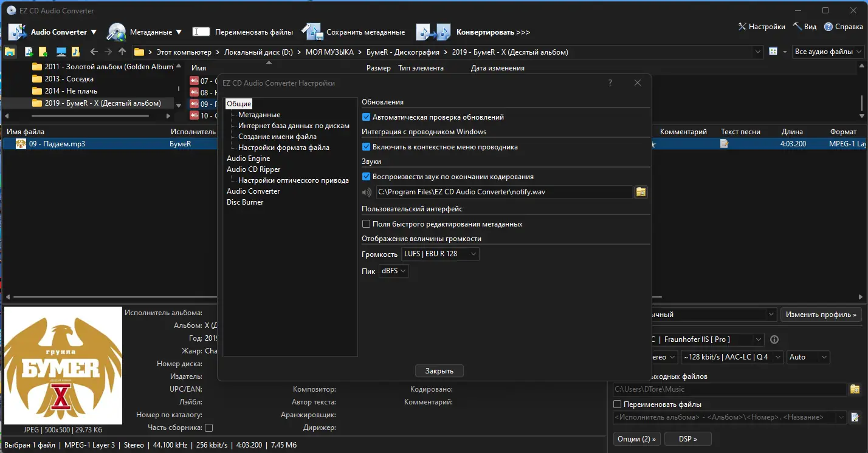The height and width of the screenshot is (453, 868).
Task: Click the speaker icon to preview notify sound
Action: (x=367, y=192)
